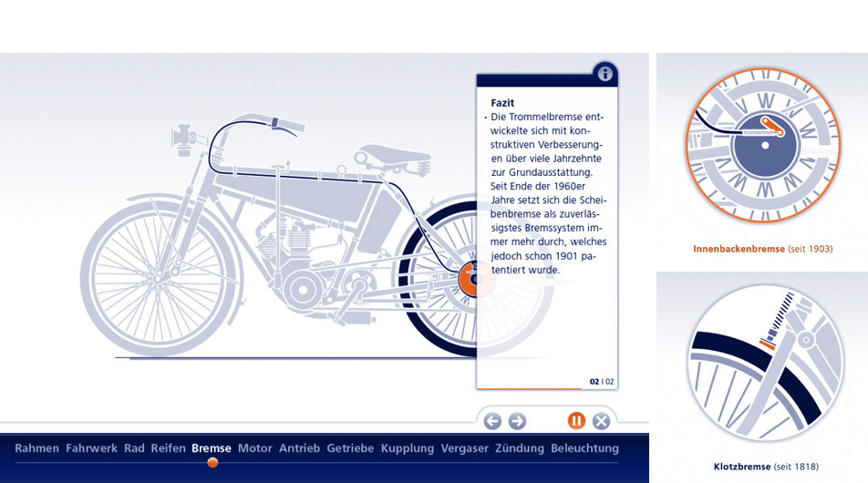Viewport: 868px width, 483px height.
Task: Click the info icon on the text panel
Action: [x=604, y=75]
